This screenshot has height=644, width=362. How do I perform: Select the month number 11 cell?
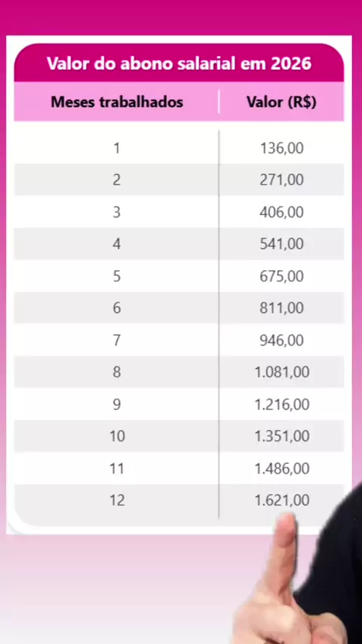coord(117,468)
